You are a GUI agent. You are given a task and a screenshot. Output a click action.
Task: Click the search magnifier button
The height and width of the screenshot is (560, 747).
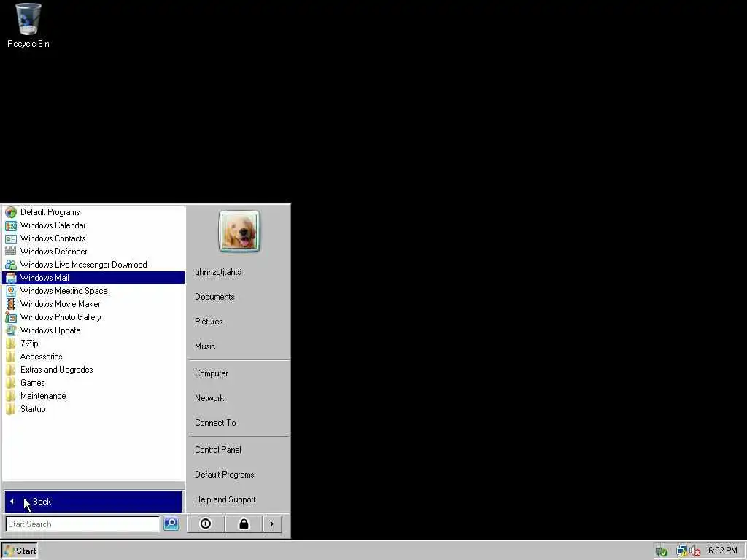point(171,524)
